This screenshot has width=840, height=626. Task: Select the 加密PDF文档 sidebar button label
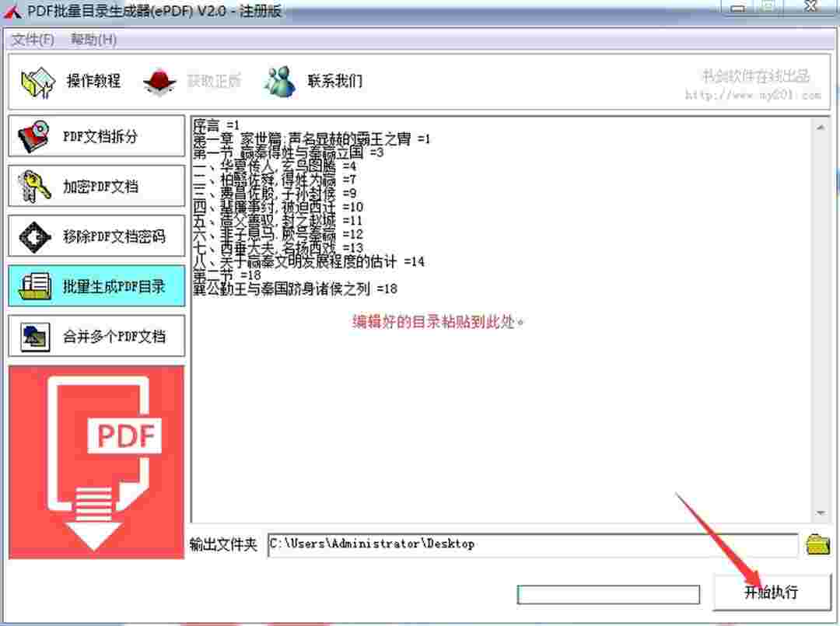[x=101, y=186]
